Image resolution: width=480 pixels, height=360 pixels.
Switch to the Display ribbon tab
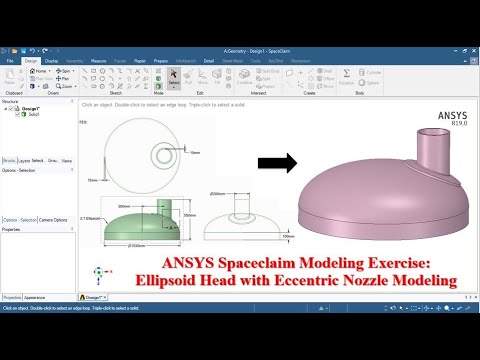[51, 61]
